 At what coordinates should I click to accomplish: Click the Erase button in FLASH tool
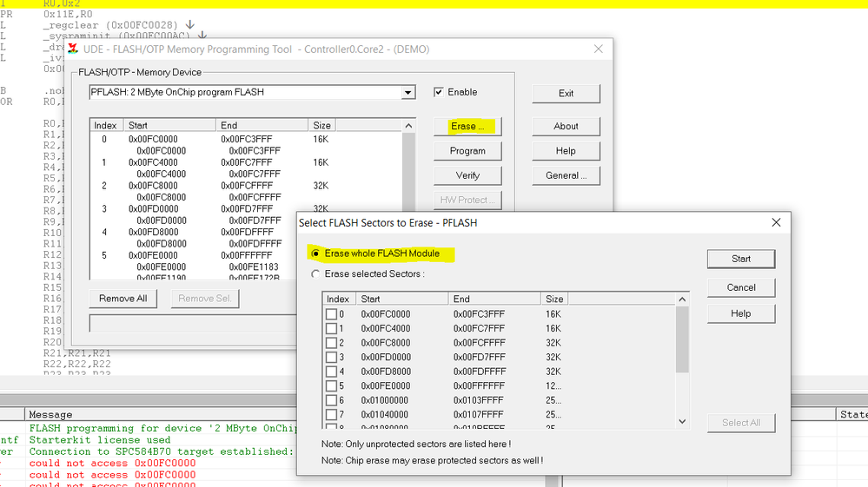467,126
